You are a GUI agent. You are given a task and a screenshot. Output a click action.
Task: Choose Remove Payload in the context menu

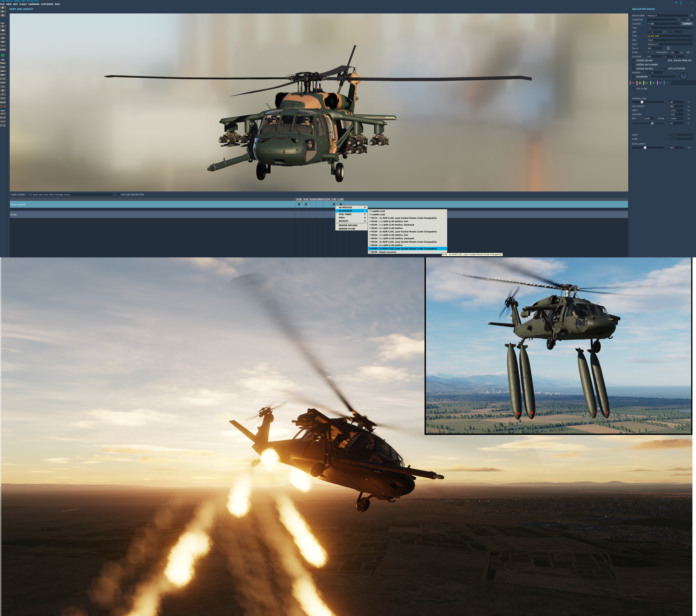(348, 225)
